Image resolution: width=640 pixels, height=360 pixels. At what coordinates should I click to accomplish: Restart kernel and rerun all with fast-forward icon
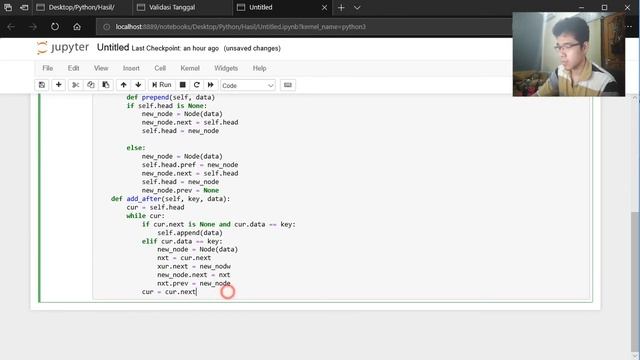coord(211,85)
